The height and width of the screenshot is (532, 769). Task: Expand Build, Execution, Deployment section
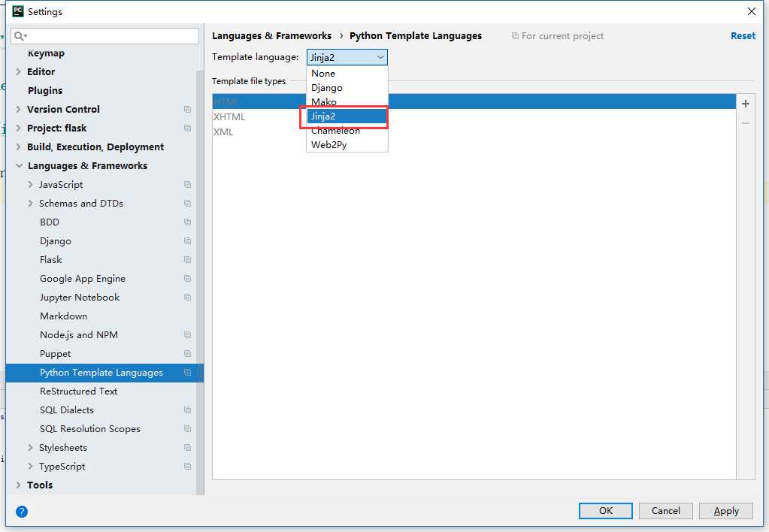click(19, 147)
